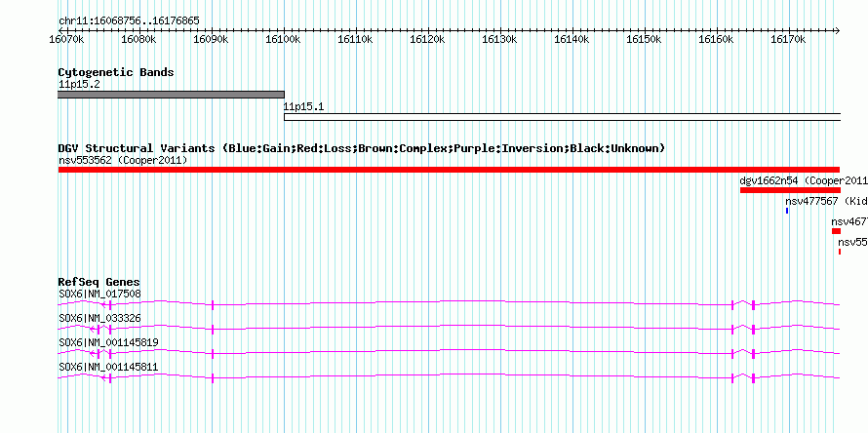Select the NM_017508 exon near 16090k
The image size is (868, 433).
213,304
